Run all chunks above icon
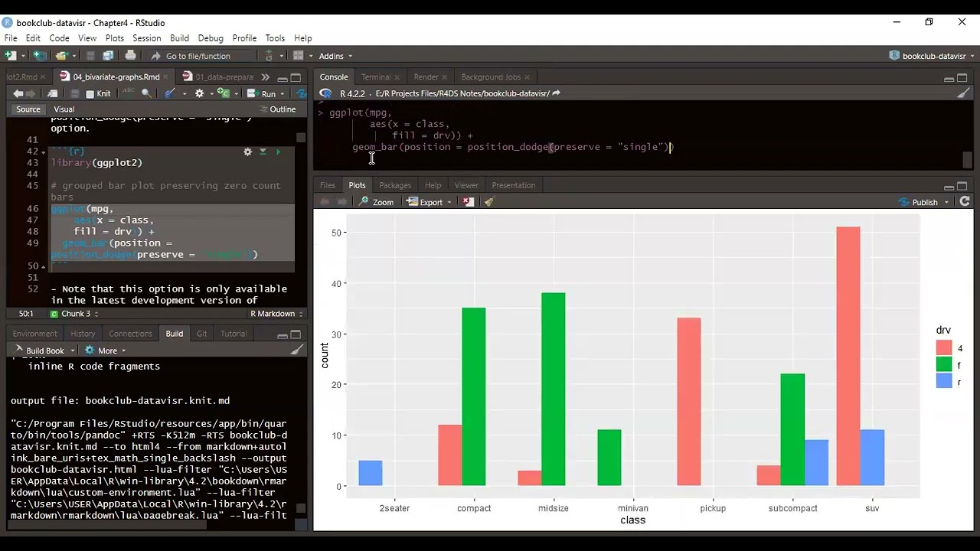980x551 pixels. point(263,152)
